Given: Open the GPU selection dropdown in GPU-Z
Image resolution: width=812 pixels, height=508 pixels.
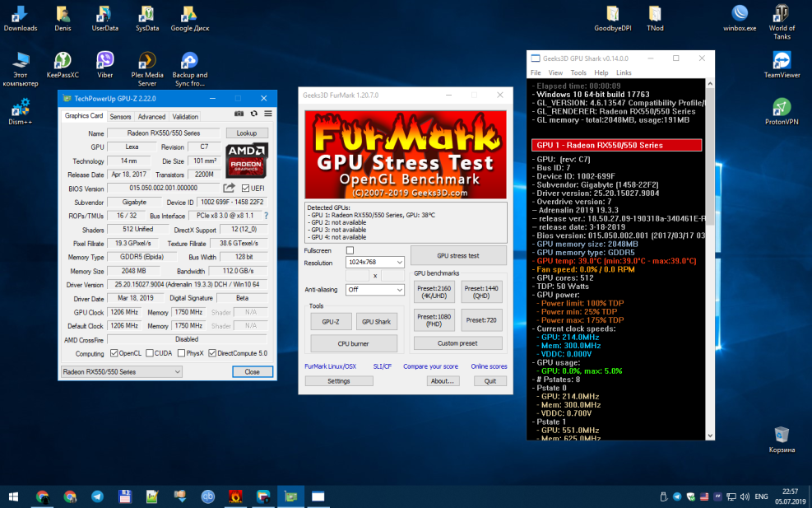Looking at the screenshot, I should (x=122, y=371).
